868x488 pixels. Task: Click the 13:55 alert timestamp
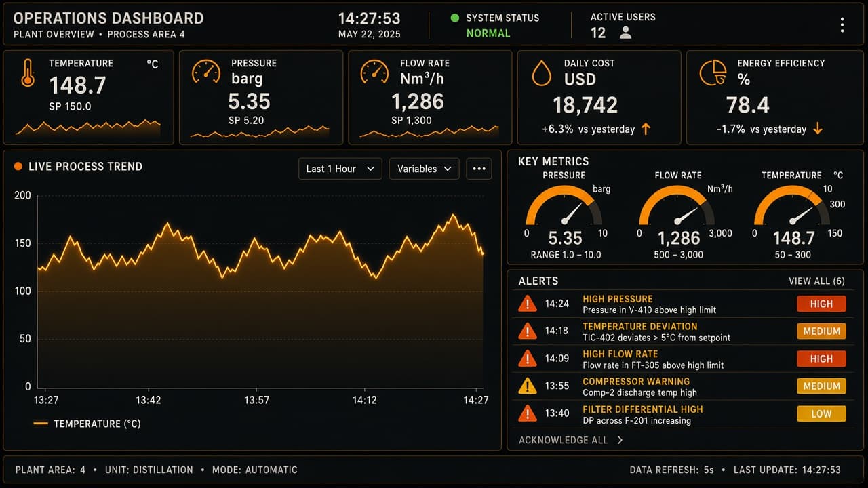click(x=557, y=386)
